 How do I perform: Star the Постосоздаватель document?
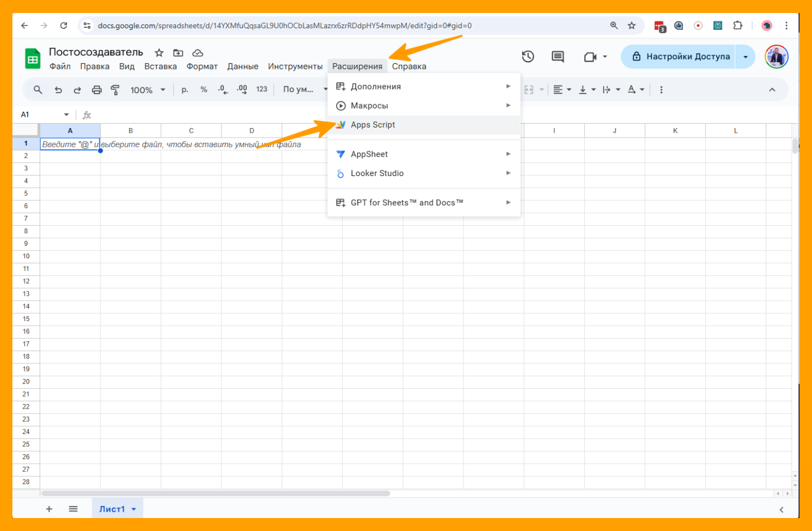159,53
